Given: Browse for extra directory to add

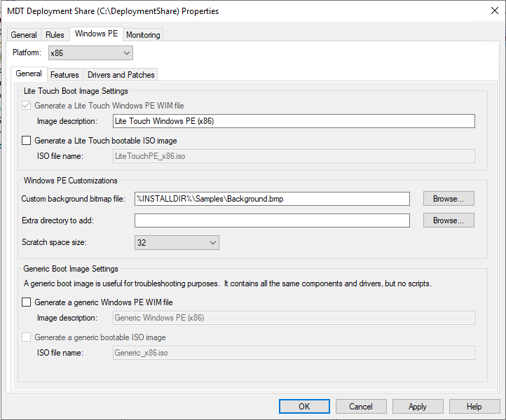Looking at the screenshot, I should (x=448, y=220).
